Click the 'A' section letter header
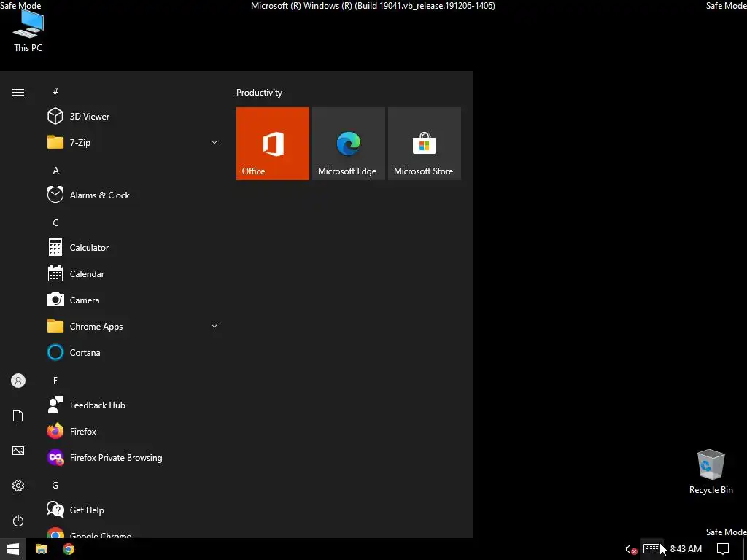Image resolution: width=747 pixels, height=560 pixels. click(x=55, y=171)
